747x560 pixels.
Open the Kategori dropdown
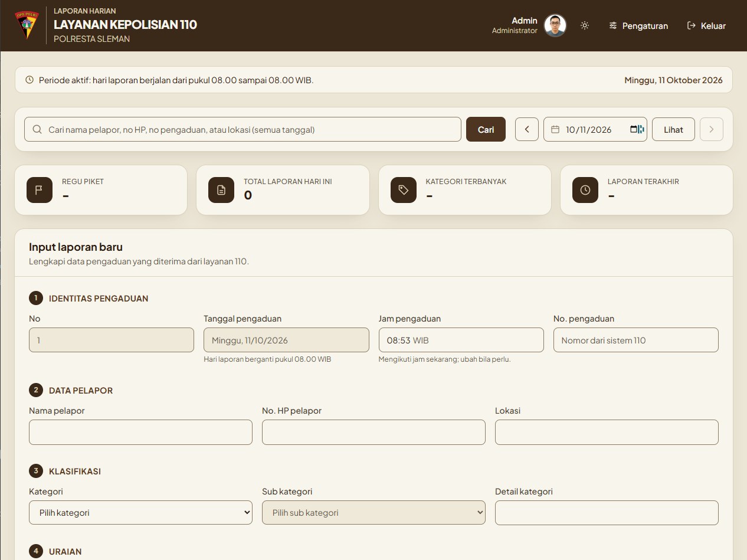140,513
